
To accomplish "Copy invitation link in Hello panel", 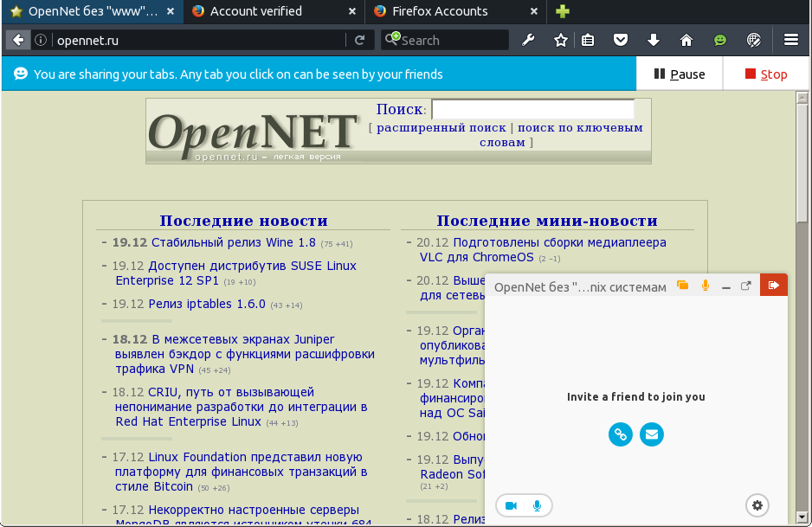I will [621, 434].
